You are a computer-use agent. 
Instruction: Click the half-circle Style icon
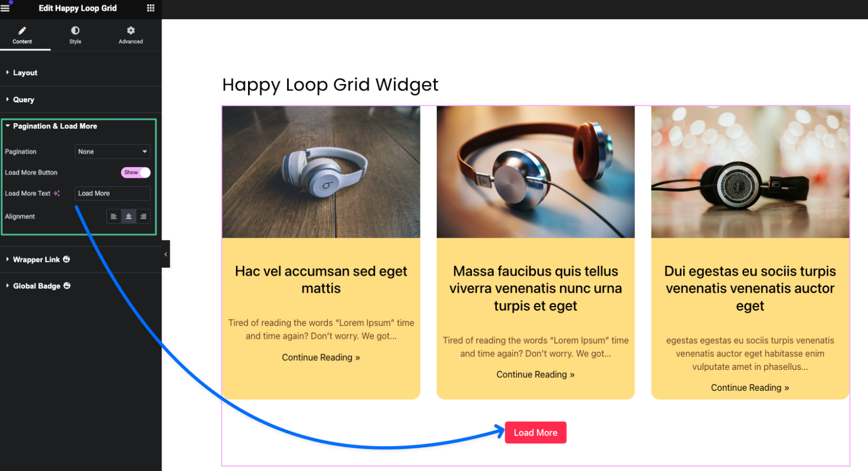tap(75, 30)
